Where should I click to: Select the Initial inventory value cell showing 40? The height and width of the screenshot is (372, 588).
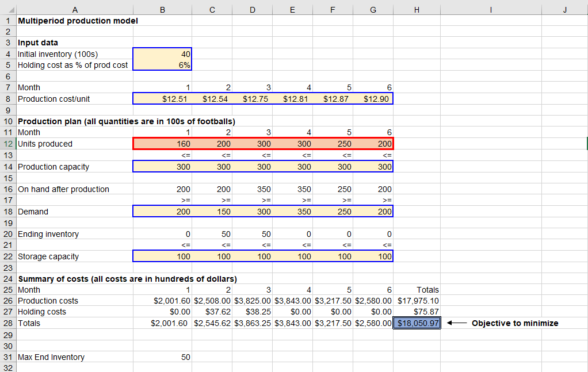(162, 53)
